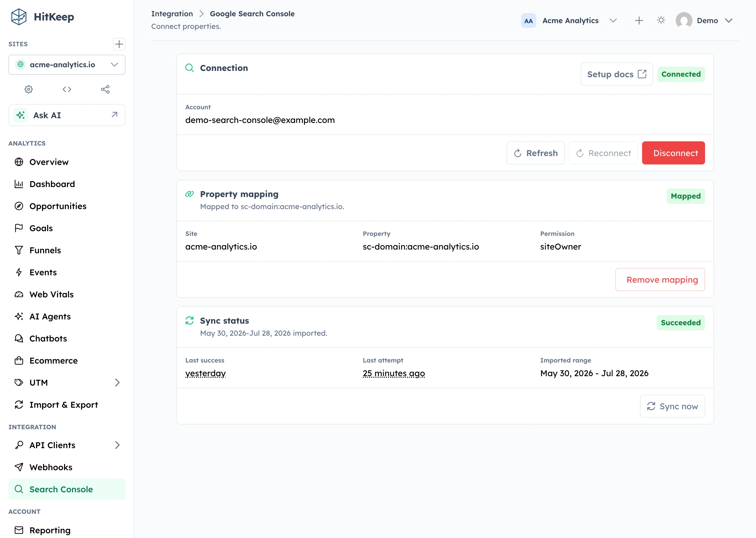The width and height of the screenshot is (756, 538).
Task: Click the API Clients key icon
Action: tap(19, 445)
